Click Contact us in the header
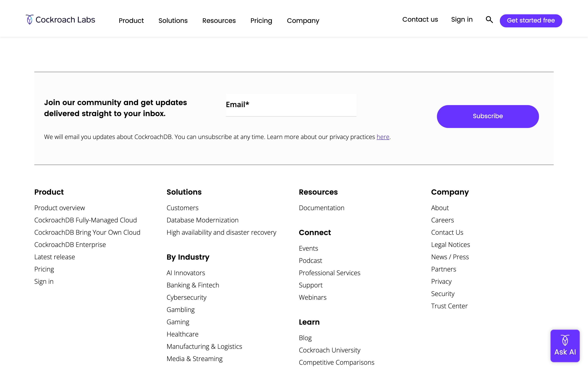 [420, 19]
